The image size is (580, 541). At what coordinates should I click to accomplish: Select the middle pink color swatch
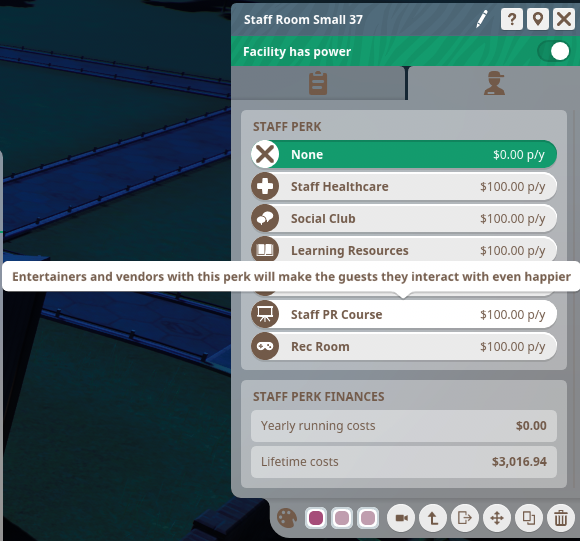pyautogui.click(x=342, y=518)
